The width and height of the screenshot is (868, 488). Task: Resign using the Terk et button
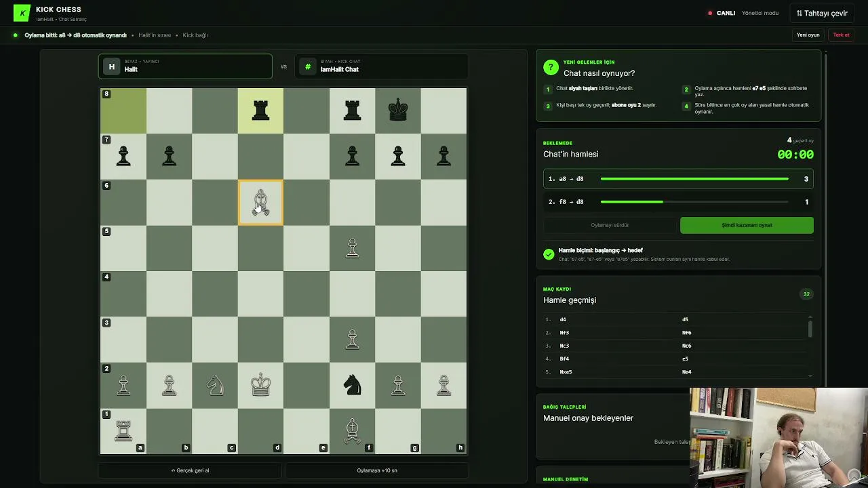tap(842, 35)
